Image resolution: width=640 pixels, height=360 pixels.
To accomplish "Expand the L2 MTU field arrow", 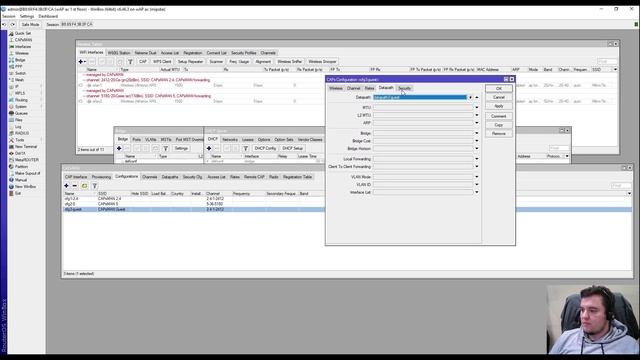I will click(477, 115).
